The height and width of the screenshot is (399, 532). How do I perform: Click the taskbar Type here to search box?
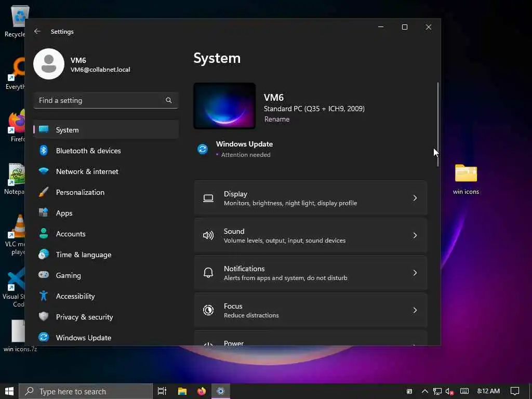(x=86, y=391)
